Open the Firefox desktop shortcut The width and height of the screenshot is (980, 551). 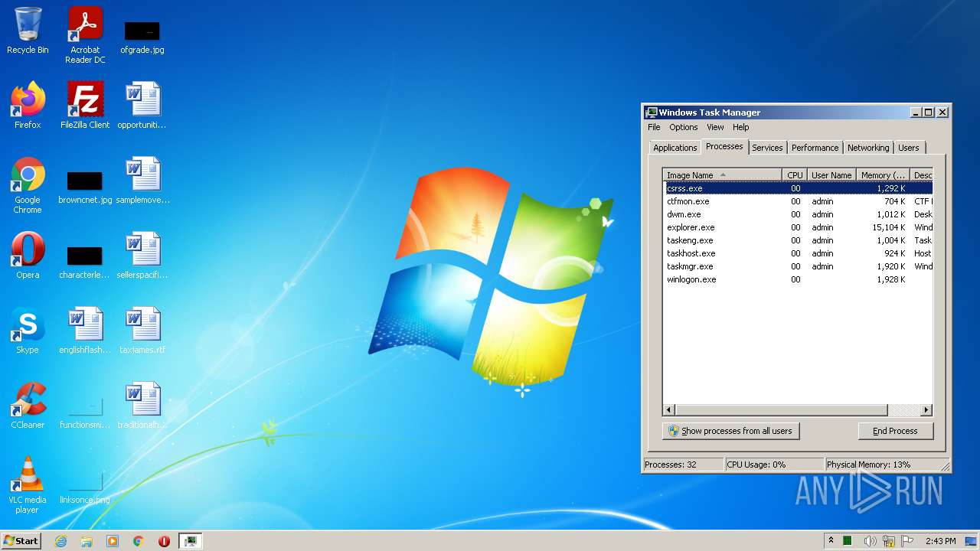point(28,106)
